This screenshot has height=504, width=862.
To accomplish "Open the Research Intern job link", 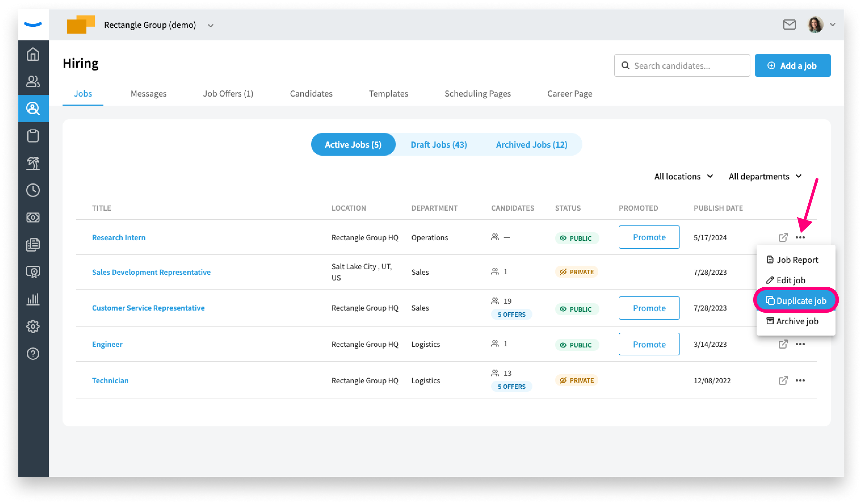I will 119,238.
